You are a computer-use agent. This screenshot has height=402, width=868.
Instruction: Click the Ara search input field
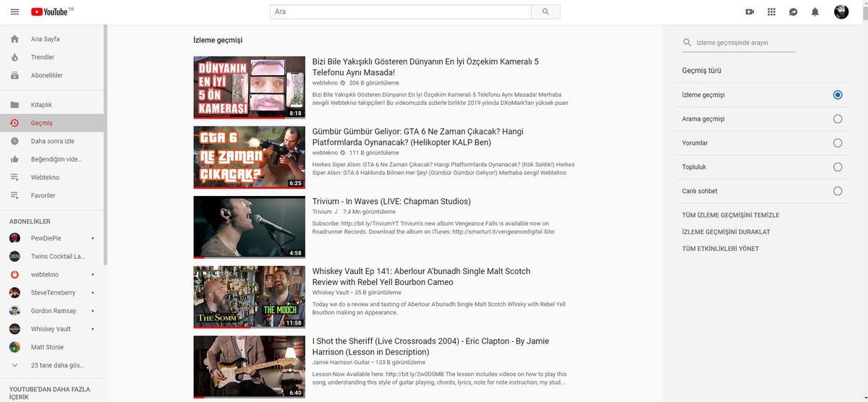[x=401, y=12]
